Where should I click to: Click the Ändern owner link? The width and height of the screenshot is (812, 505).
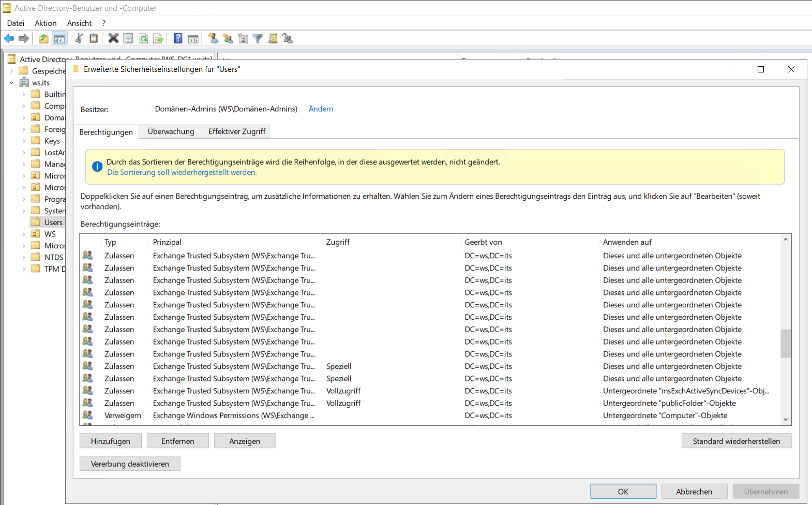[321, 109]
